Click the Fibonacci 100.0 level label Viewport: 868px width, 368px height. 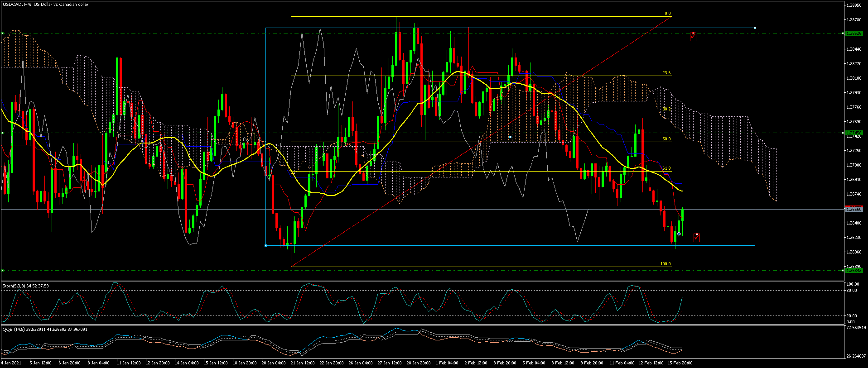(x=665, y=264)
